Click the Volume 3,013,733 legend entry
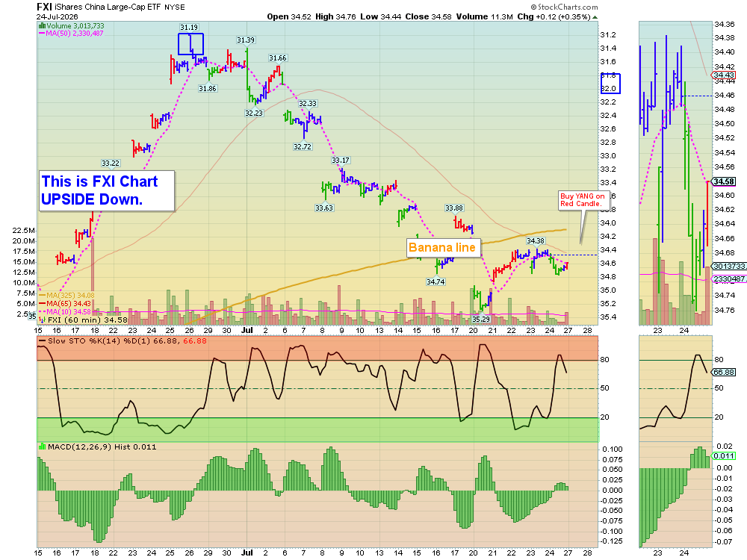 point(75,26)
